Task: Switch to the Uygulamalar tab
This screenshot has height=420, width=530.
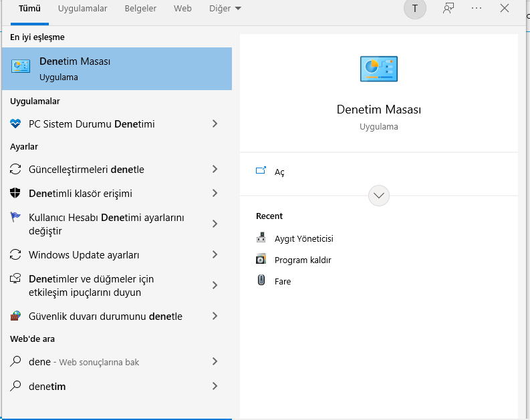Action: click(83, 9)
